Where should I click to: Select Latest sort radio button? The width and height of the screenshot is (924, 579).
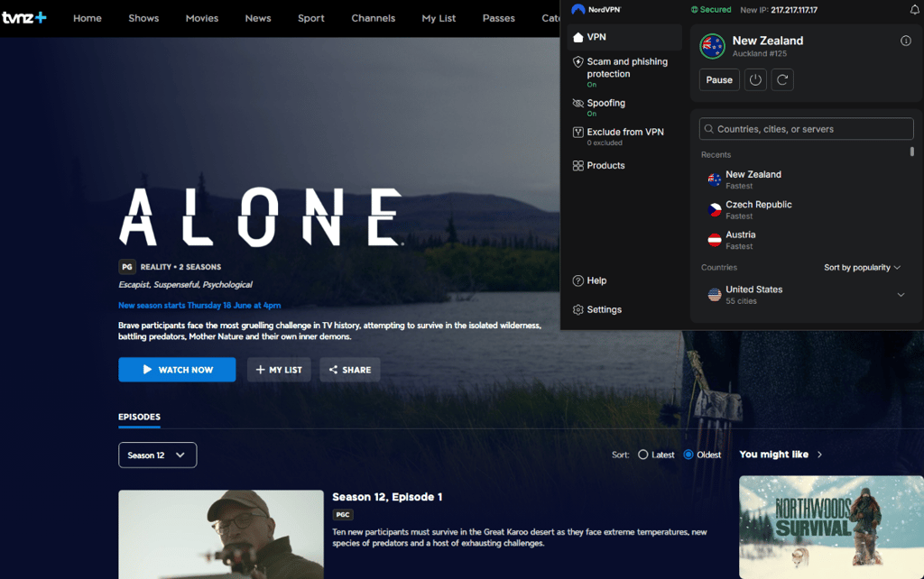[642, 455]
